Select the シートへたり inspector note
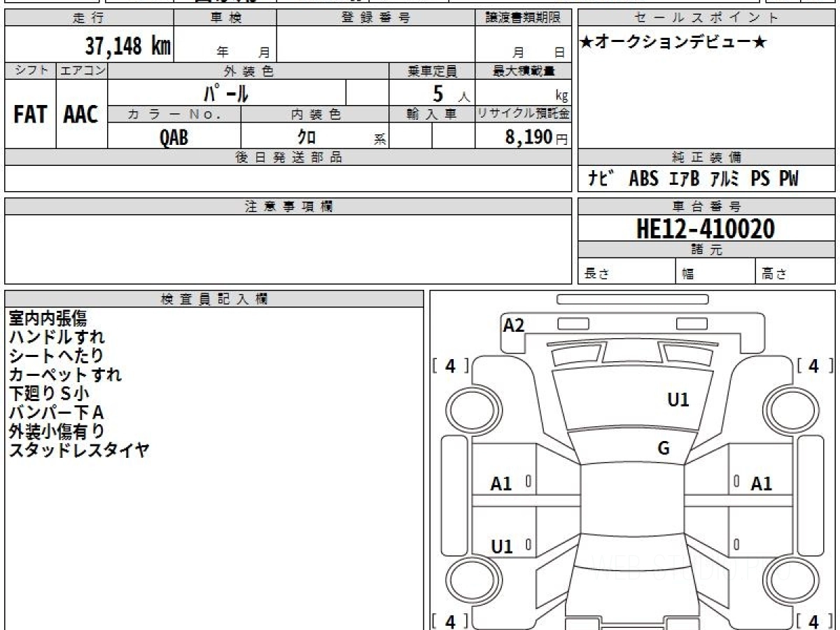Viewport: 840px width, 630px height. (55, 356)
